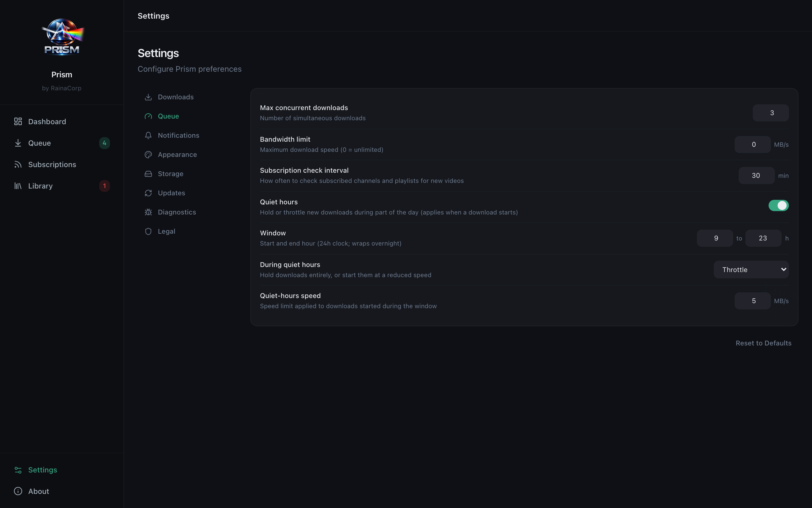Screen dimensions: 812x508
Task: Click the Queue download arrow icon in sidebar
Action: [x=18, y=143]
